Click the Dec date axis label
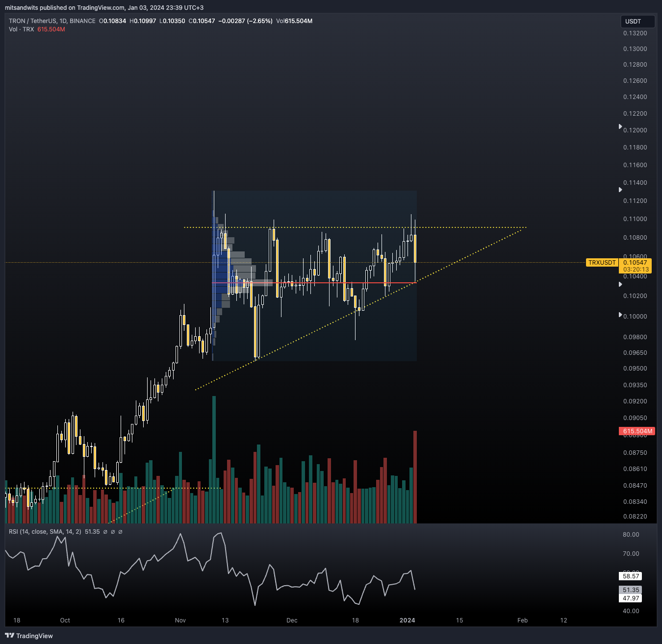 [x=292, y=620]
